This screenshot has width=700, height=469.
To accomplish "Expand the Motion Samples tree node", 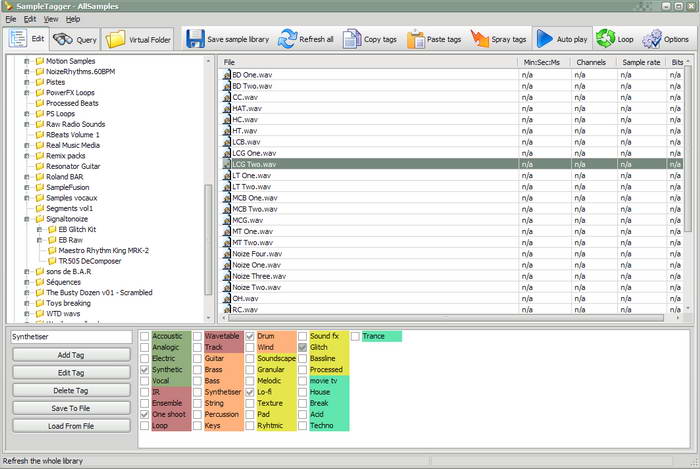I will tap(27, 61).
